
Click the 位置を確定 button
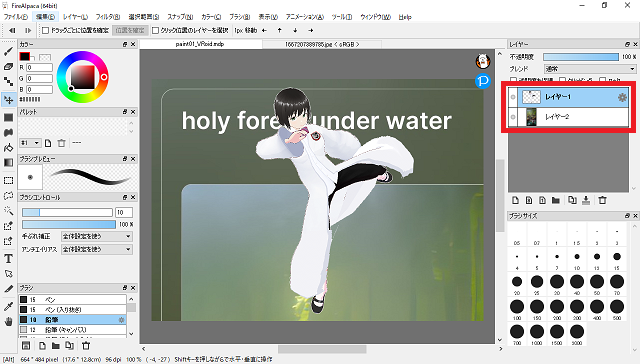[x=130, y=30]
